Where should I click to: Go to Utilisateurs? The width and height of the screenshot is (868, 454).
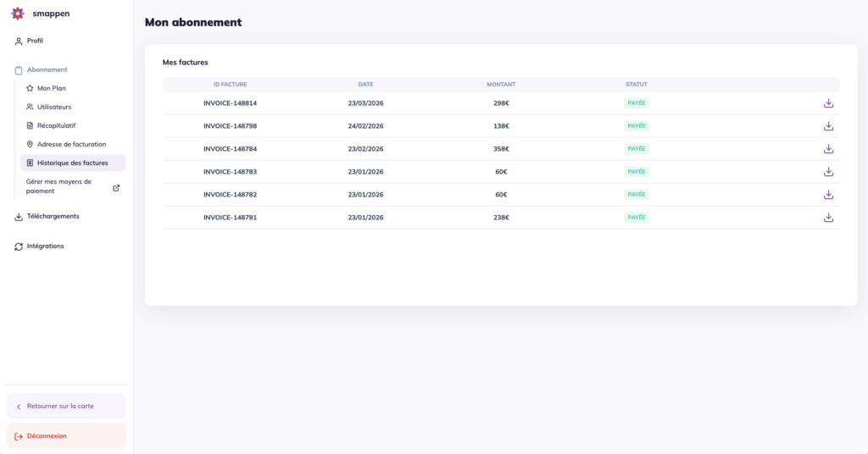[54, 107]
